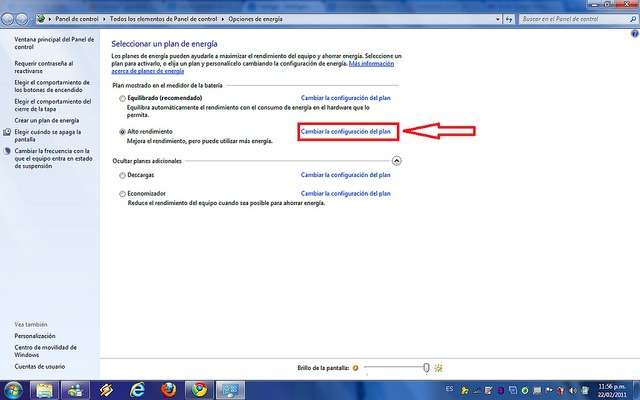Select the Descargas power plan
Image resolution: width=640 pixels, height=400 pixels.
pyautogui.click(x=122, y=174)
